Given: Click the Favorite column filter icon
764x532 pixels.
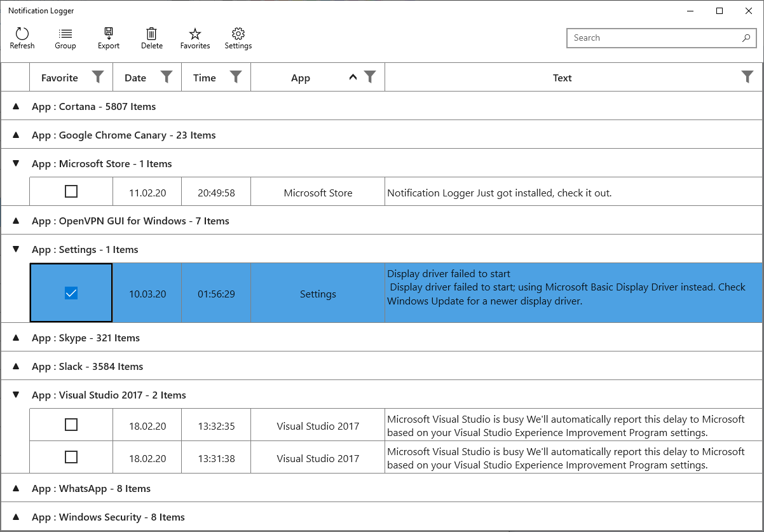Looking at the screenshot, I should [x=98, y=77].
